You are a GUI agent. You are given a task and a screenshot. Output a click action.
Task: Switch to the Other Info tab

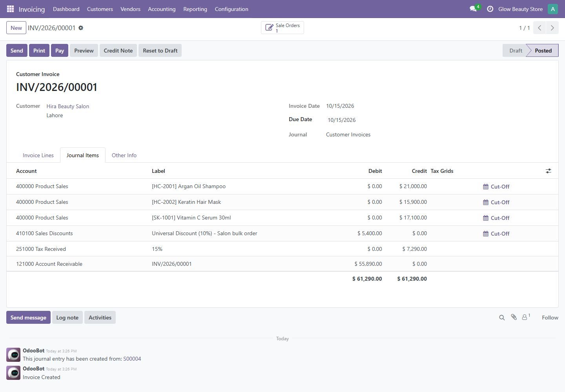click(124, 155)
